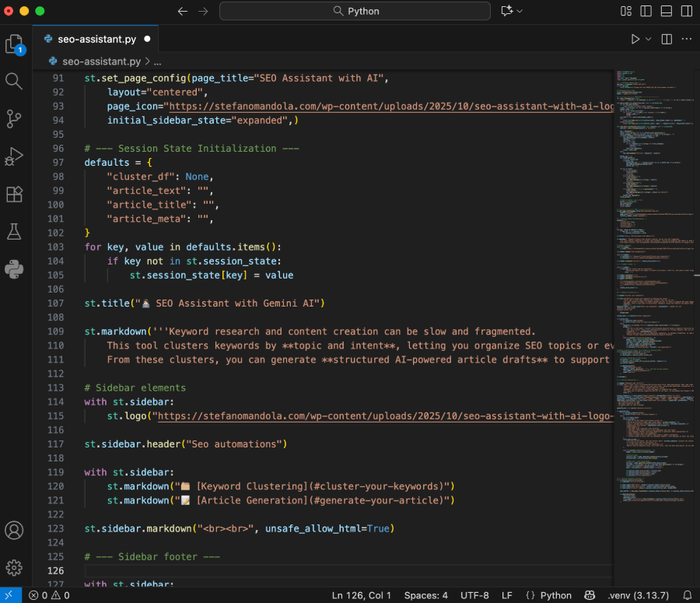Select the seo-assistant.py editor tab

pyautogui.click(x=96, y=39)
